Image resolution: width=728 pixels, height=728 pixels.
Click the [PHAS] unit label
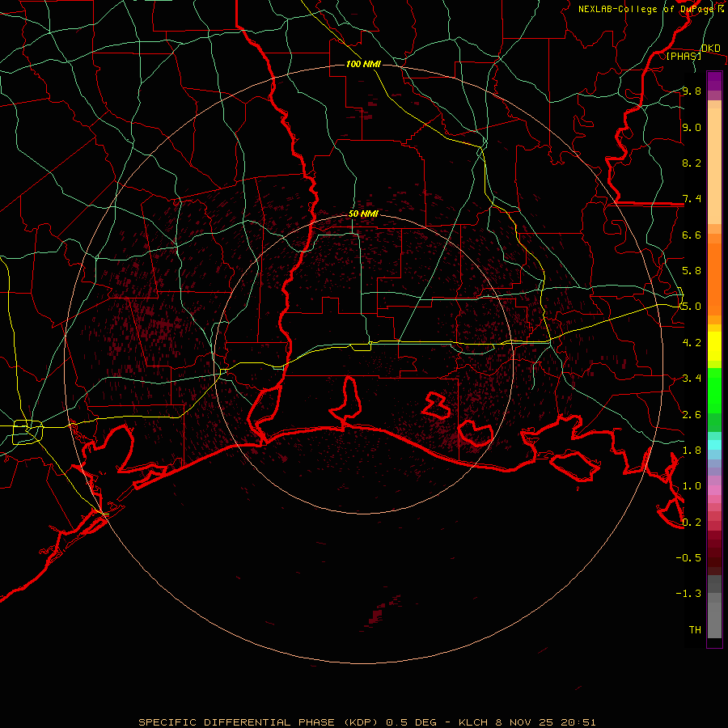pyautogui.click(x=684, y=56)
